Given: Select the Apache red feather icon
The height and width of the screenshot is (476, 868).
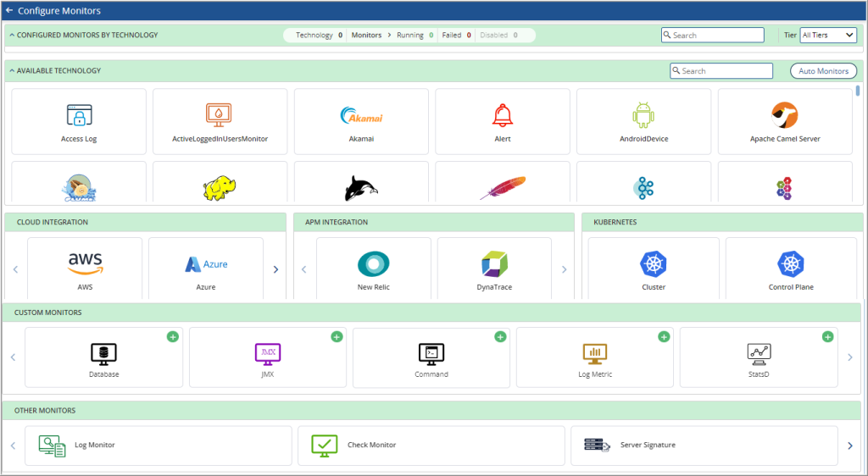Looking at the screenshot, I should (503, 189).
